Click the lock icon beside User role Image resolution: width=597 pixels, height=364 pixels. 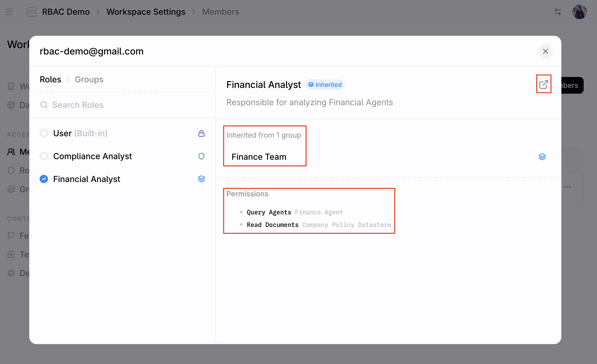click(201, 133)
